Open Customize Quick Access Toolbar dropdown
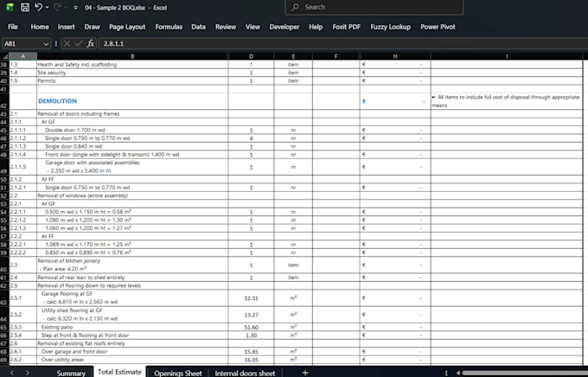 click(75, 8)
